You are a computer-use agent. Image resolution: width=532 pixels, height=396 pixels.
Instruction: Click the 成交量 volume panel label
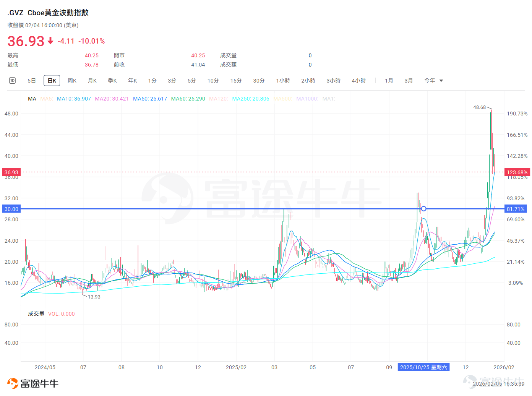36,314
